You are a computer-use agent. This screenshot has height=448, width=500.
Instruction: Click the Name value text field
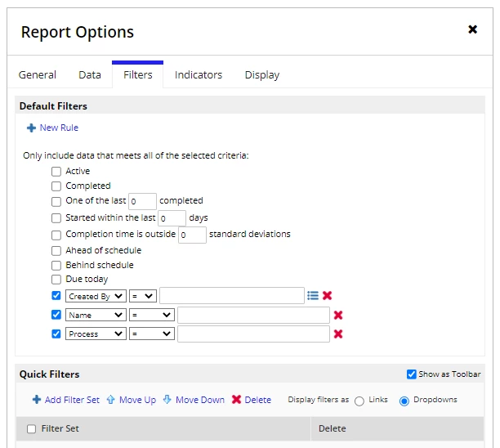[x=253, y=315]
